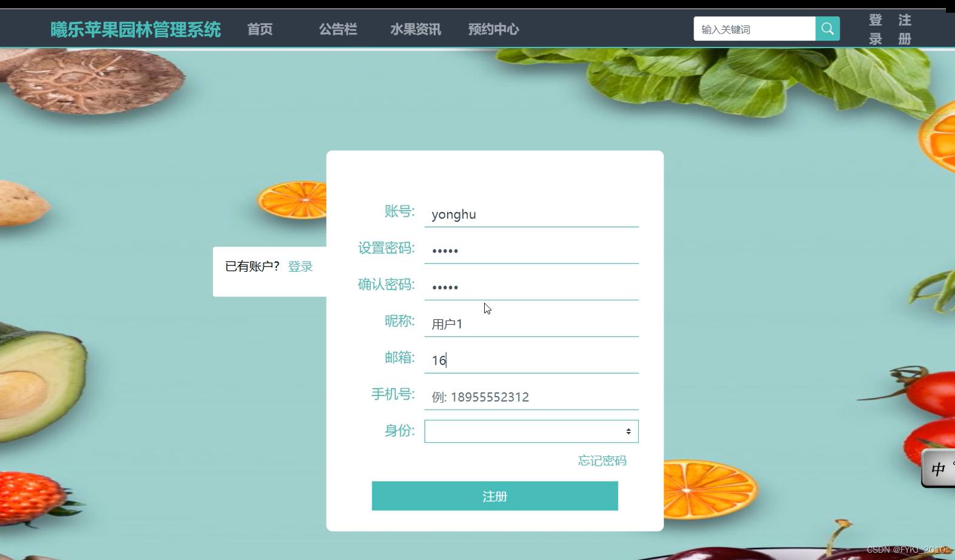The image size is (955, 560).
Task: Click the search magnifier icon
Action: [827, 29]
